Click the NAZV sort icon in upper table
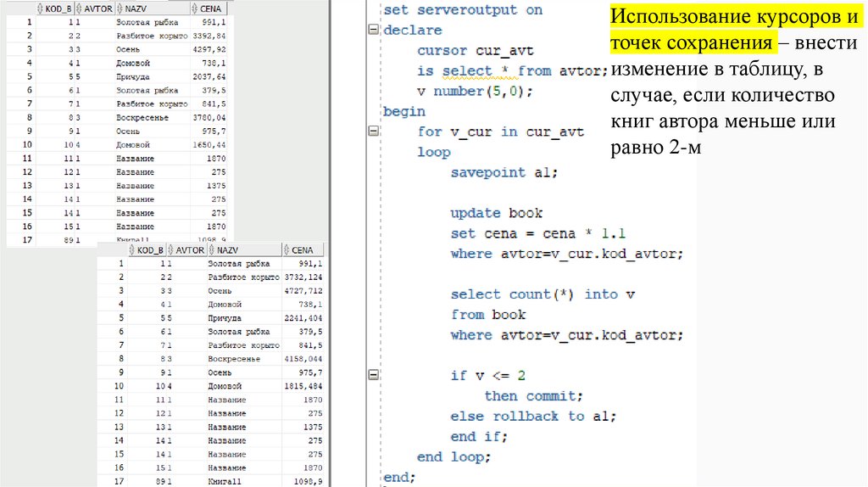The image size is (868, 487). pyautogui.click(x=120, y=7)
